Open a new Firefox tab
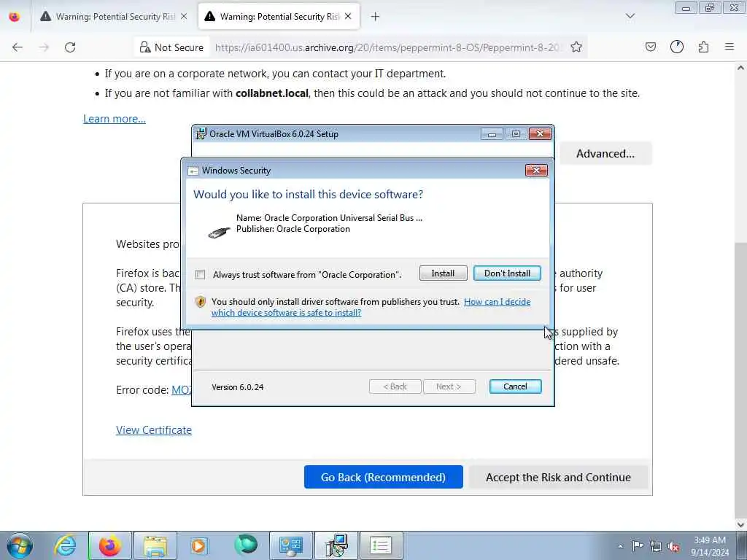The image size is (747, 560). [376, 17]
